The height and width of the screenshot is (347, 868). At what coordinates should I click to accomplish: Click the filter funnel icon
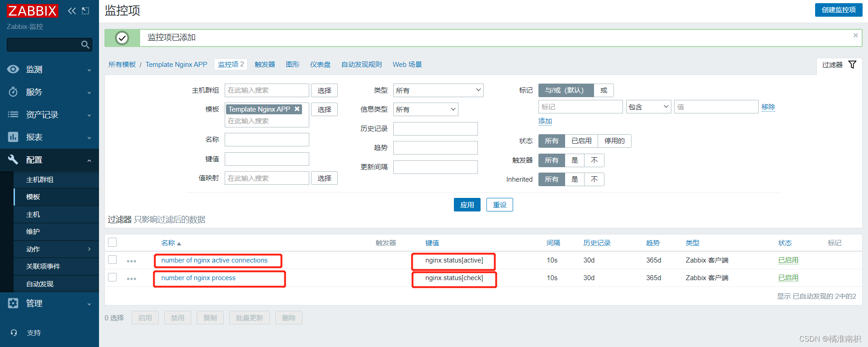pyautogui.click(x=852, y=65)
